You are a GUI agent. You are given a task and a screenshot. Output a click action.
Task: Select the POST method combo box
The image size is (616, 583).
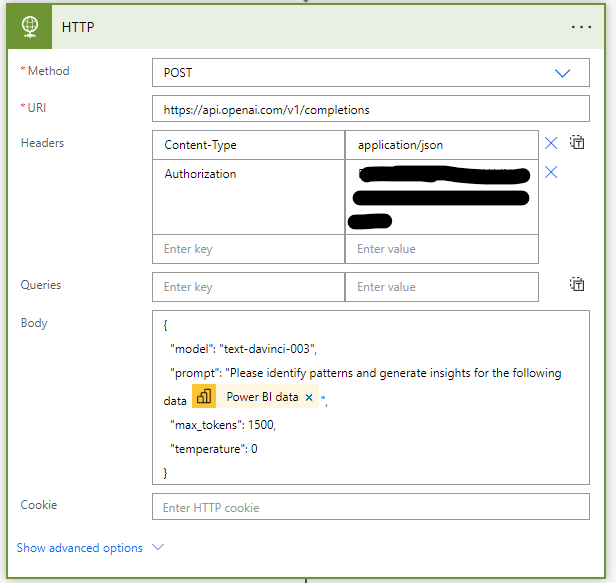pos(371,73)
